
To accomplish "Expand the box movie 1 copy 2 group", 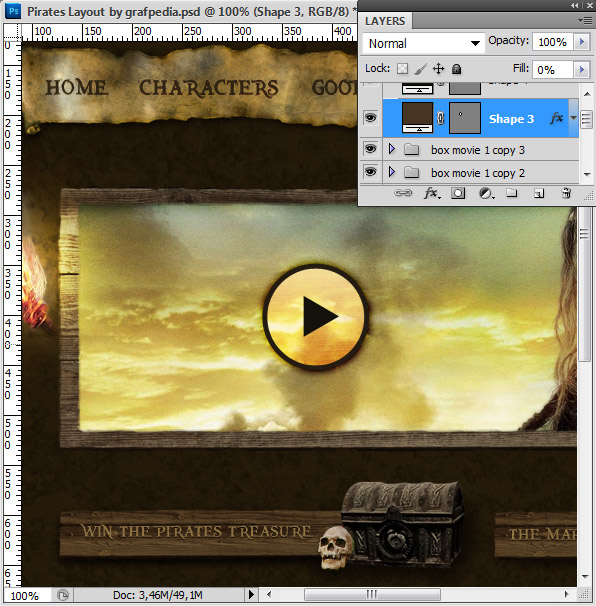I will (392, 172).
